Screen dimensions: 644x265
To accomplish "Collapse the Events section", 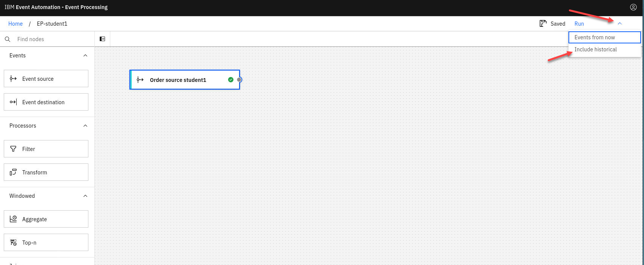I will [x=85, y=55].
